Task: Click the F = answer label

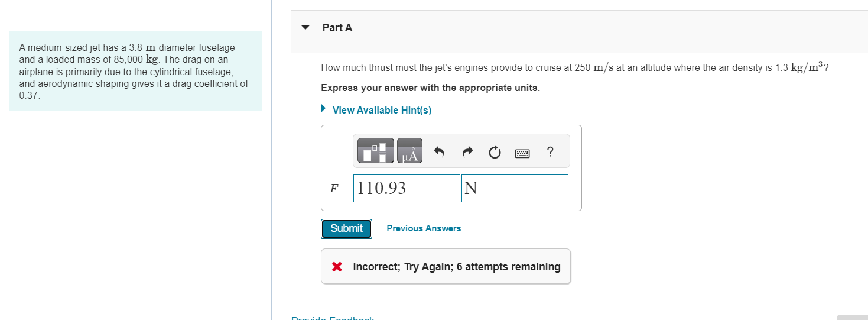Action: [x=338, y=189]
